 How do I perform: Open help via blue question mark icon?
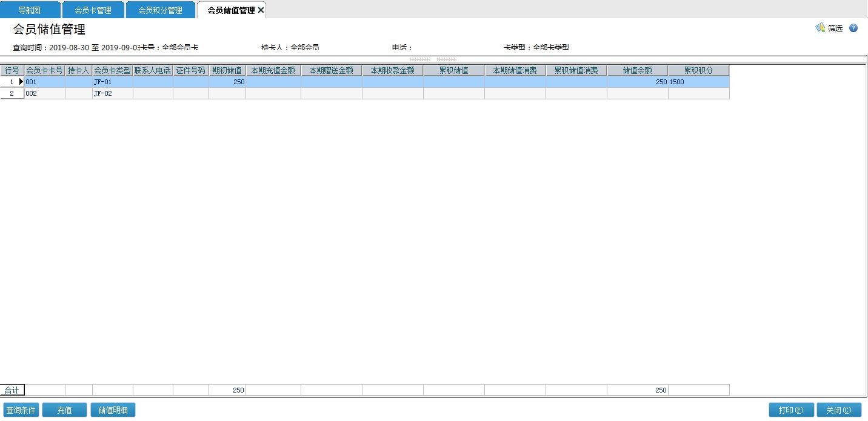click(853, 28)
